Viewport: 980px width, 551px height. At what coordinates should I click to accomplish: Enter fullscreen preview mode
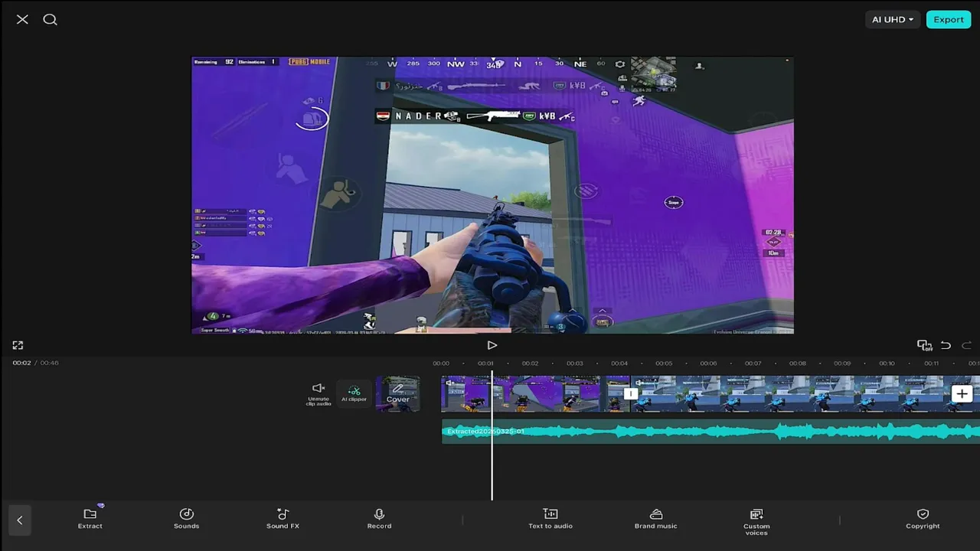coord(18,345)
